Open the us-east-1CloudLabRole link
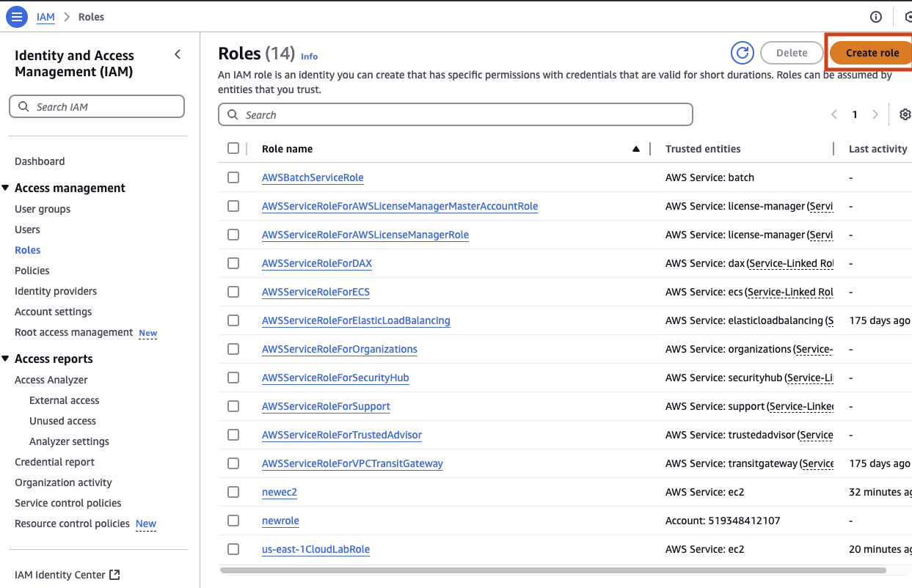 coord(315,549)
